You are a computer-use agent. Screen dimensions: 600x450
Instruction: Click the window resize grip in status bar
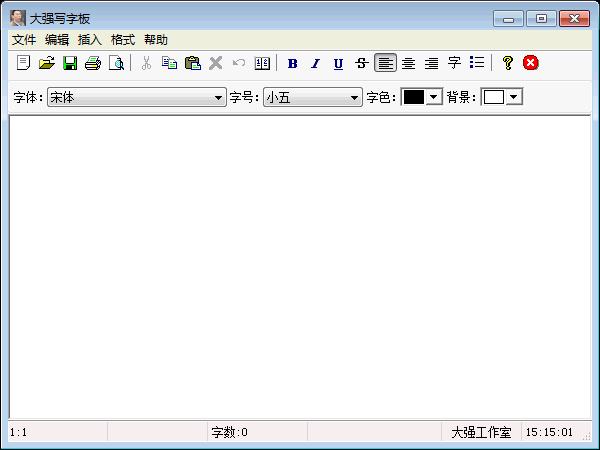pyautogui.click(x=587, y=437)
